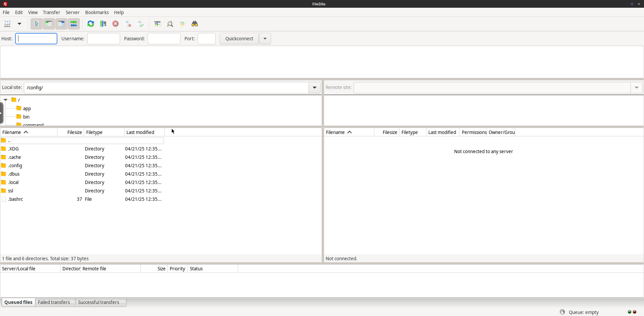Select the app folder in local tree

27,108
